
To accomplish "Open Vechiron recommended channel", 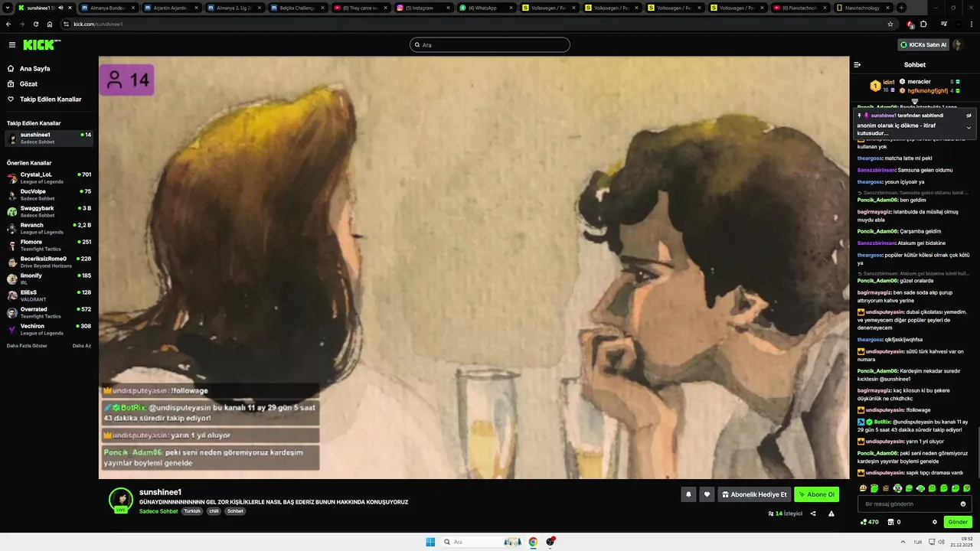I will [x=49, y=329].
